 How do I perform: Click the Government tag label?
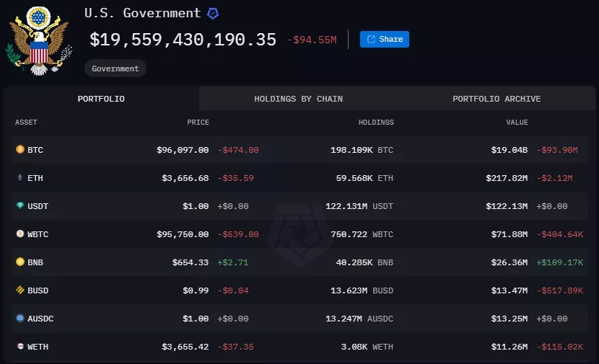(x=115, y=68)
